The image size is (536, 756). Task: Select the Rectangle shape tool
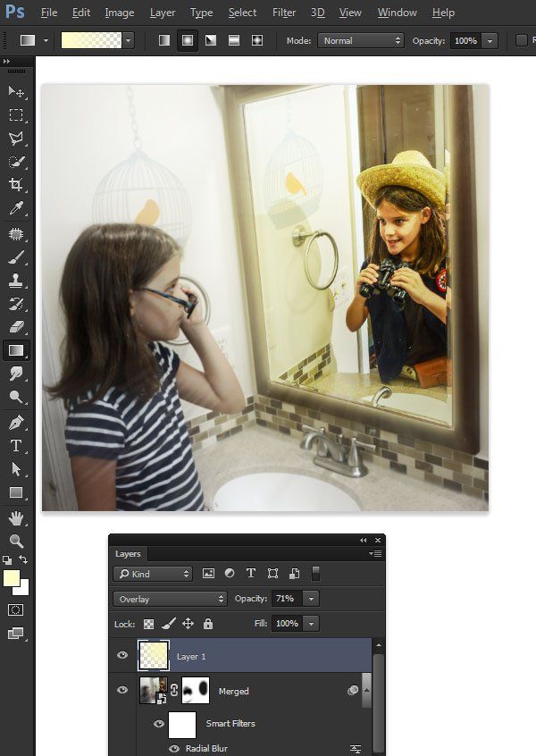click(16, 492)
